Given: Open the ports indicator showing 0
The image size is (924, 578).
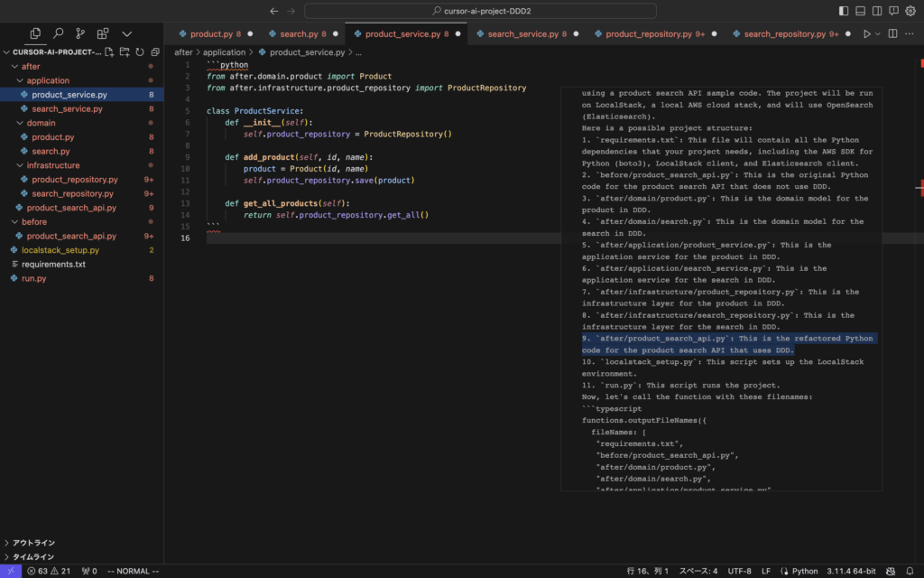Looking at the screenshot, I should click(x=89, y=571).
